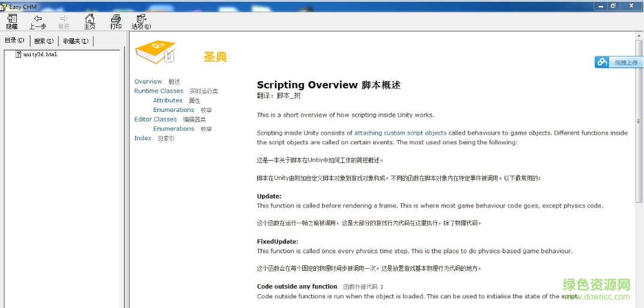This screenshot has width=644, height=308.
Task: Open the Overview link
Action: [x=148, y=81]
